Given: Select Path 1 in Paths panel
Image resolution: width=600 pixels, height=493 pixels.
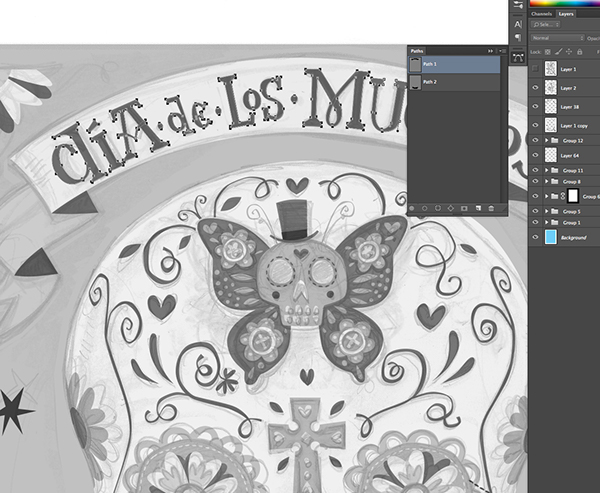Looking at the screenshot, I should [454, 64].
